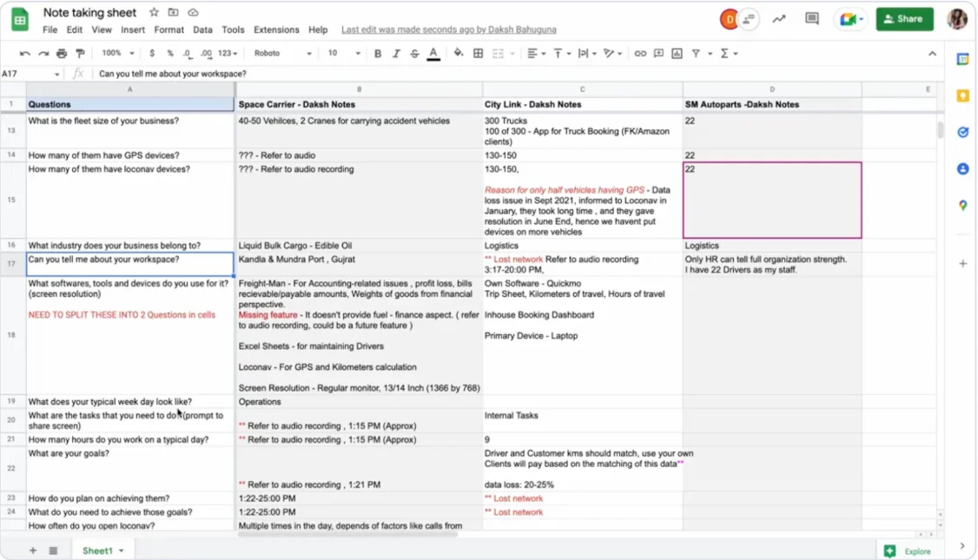
Task: Open last edit version history link
Action: (448, 30)
